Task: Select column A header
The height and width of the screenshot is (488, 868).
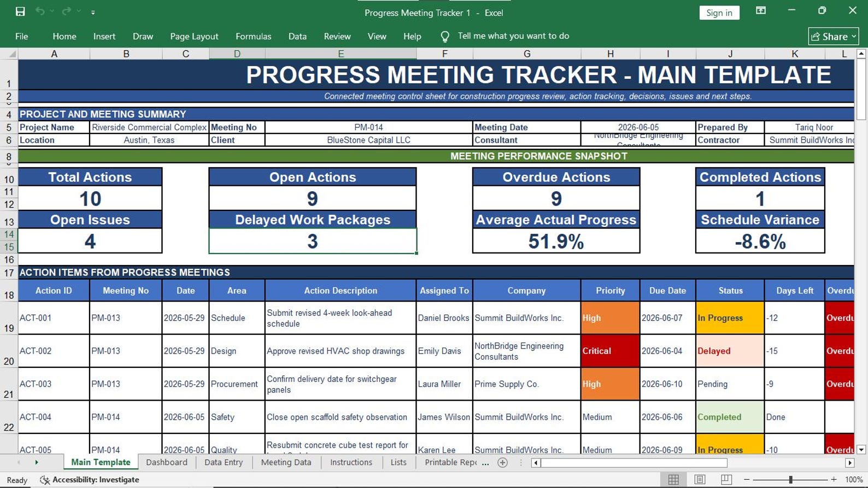Action: click(54, 54)
